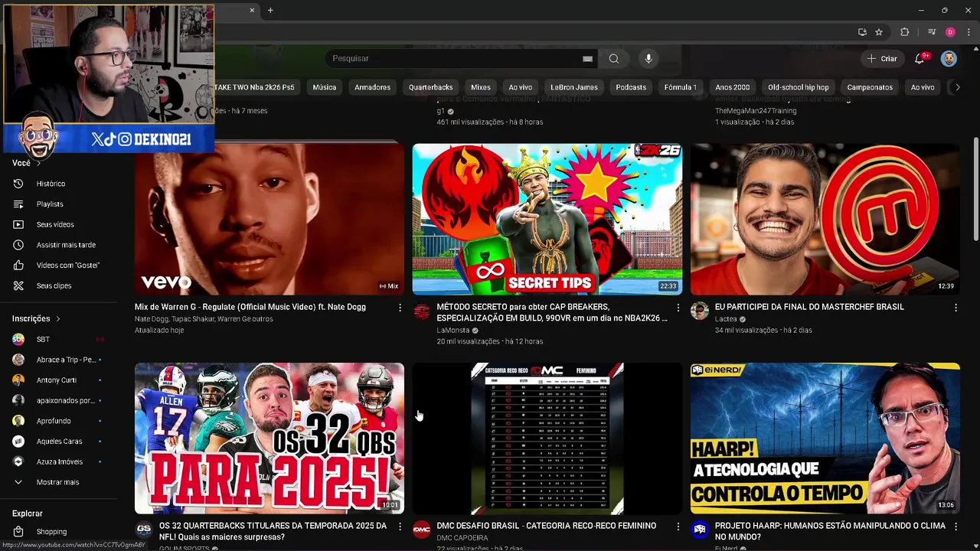This screenshot has height=551, width=980.
Task: Open options menu for DMC Desafio video
Action: pos(678,527)
